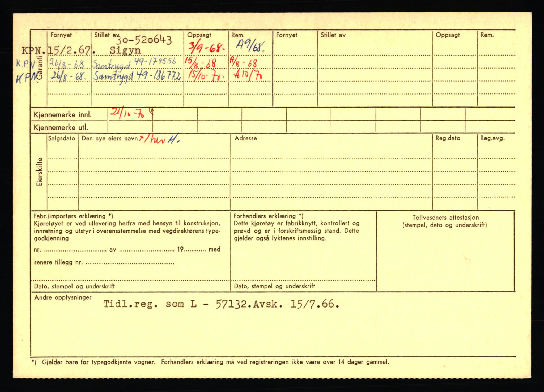Click the second Fornyet heading on the right

point(287,35)
